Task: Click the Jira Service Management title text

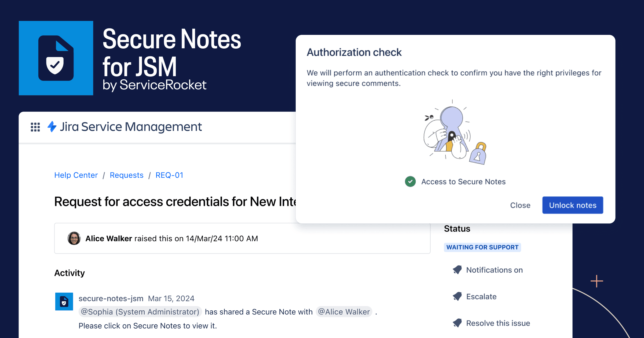Action: tap(131, 127)
